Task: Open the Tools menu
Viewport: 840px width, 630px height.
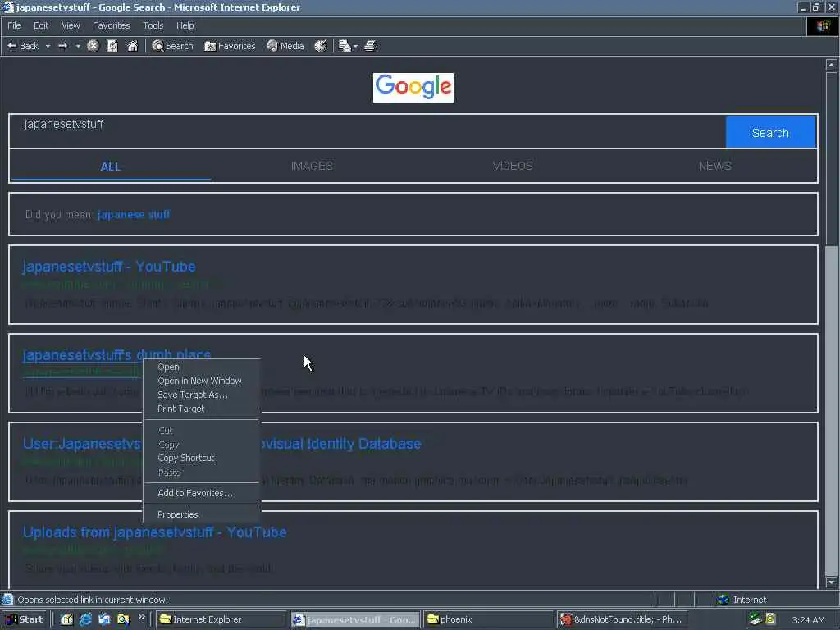Action: click(x=153, y=25)
